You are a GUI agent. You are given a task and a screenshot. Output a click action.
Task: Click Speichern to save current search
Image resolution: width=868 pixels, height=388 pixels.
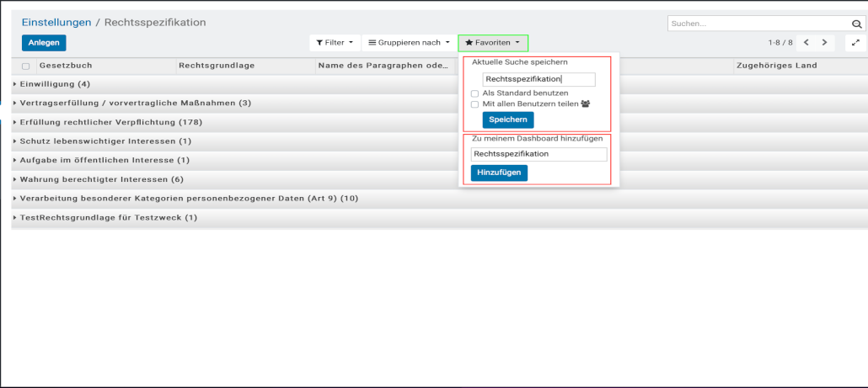508,120
